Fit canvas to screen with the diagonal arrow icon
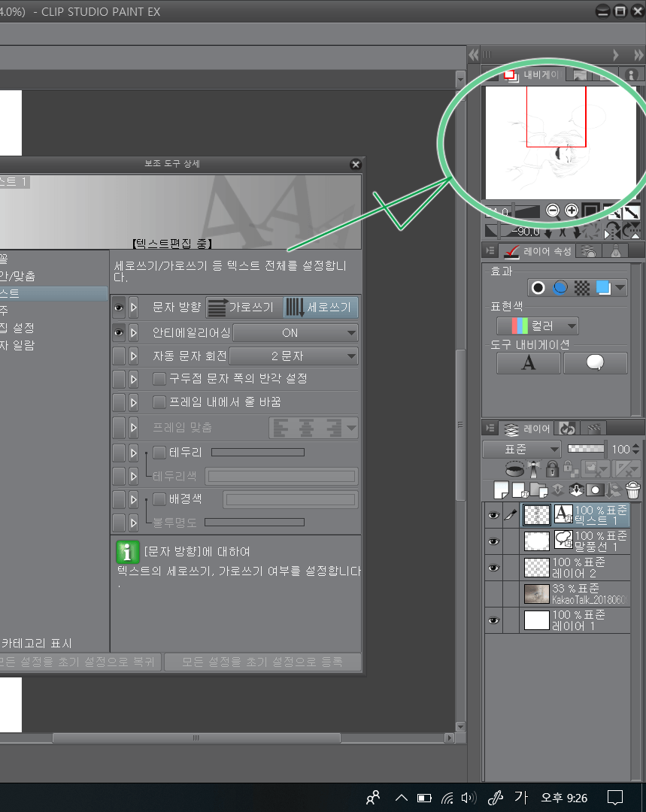Image resolution: width=646 pixels, height=812 pixels. coord(631,211)
